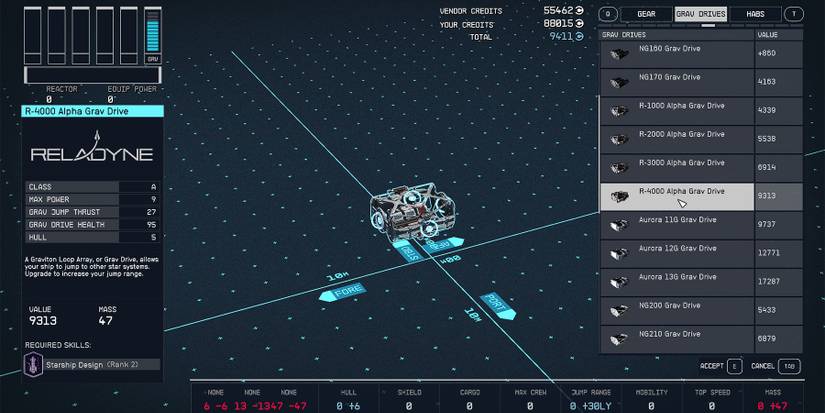Sort list by Value column header
Image resolution: width=825 pixels, height=413 pixels.
(778, 34)
